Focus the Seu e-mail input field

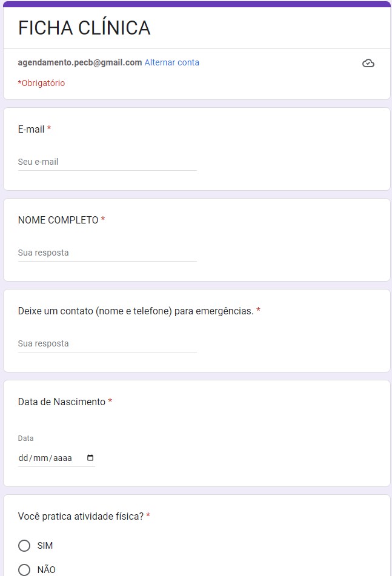[107, 162]
